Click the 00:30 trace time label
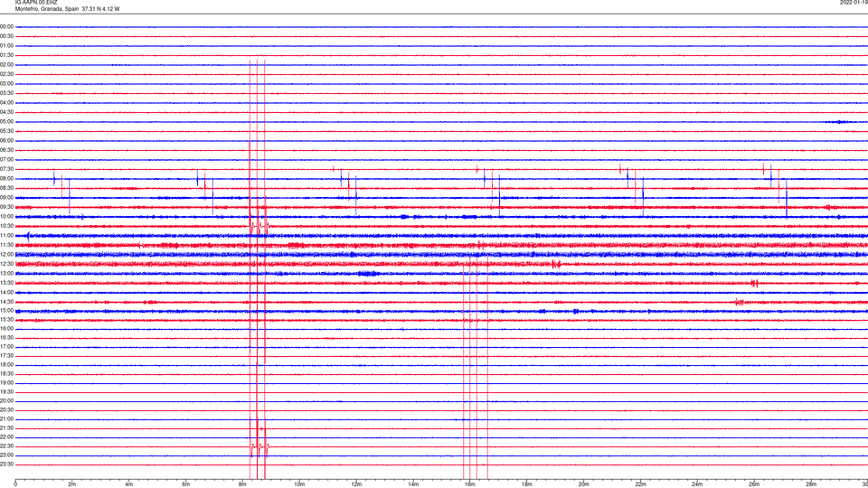 [x=7, y=36]
